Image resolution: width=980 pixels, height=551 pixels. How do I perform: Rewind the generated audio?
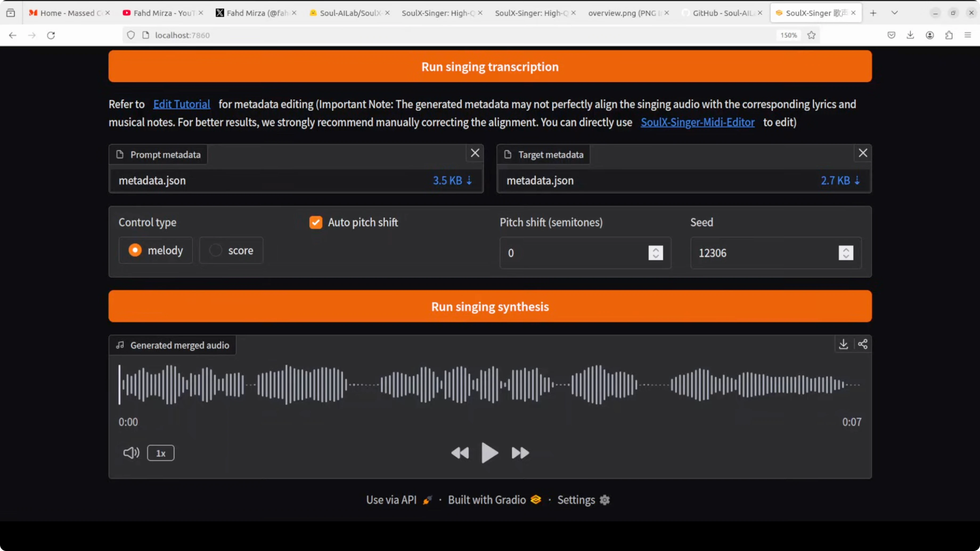point(460,453)
